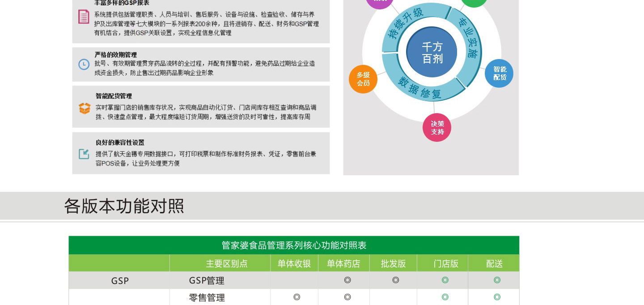Click the 良好的兼容性设置 heading
Viewport: 644px width, 305px height.
tap(120, 143)
